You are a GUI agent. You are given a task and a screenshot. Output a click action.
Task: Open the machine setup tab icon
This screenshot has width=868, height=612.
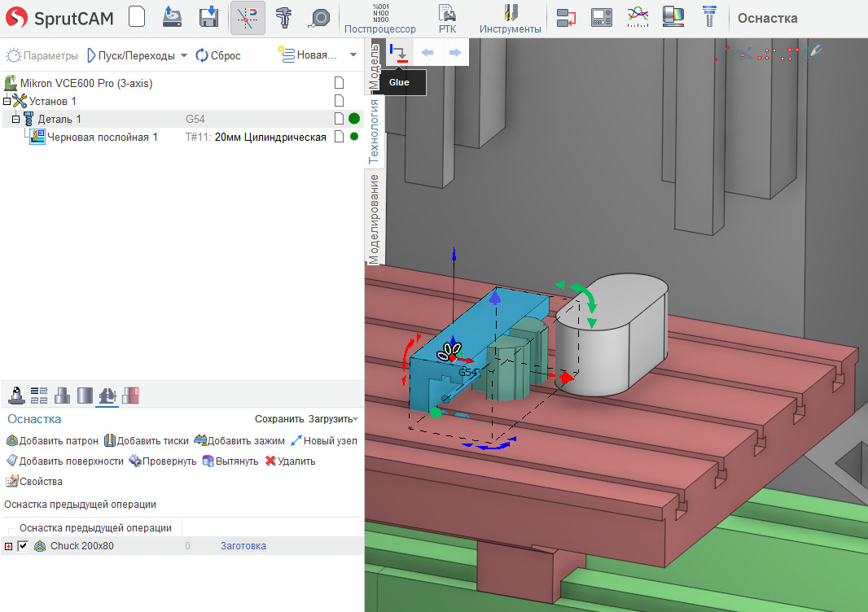click(16, 395)
